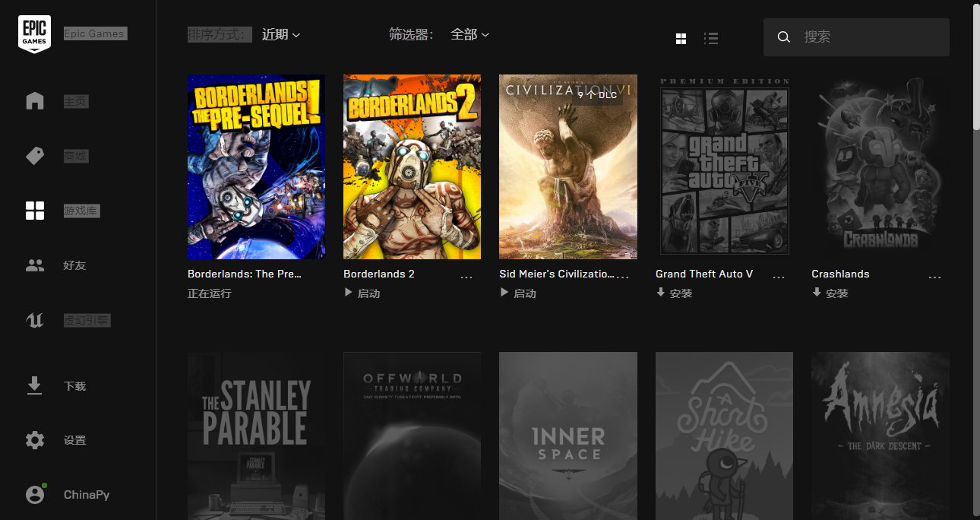980x520 pixels.
Task: Launch Sid Meier's Civilization with 启动
Action: coord(518,293)
